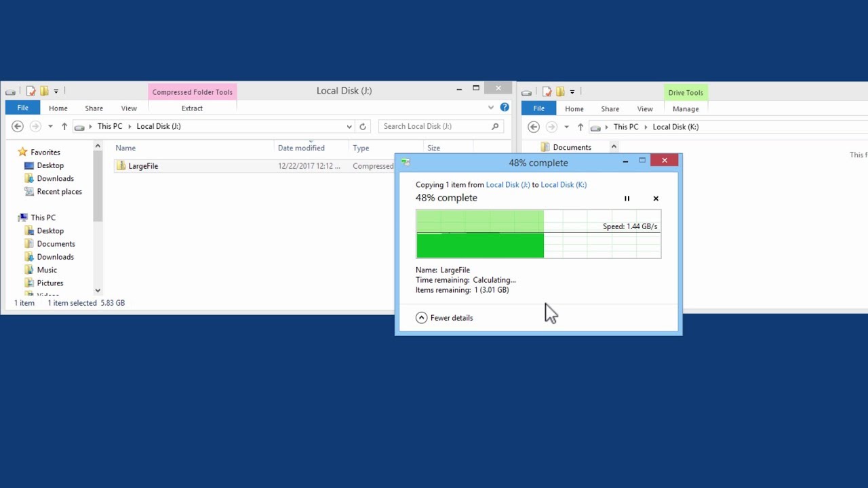
Task: Open the Home tab in J: window
Action: (58, 108)
